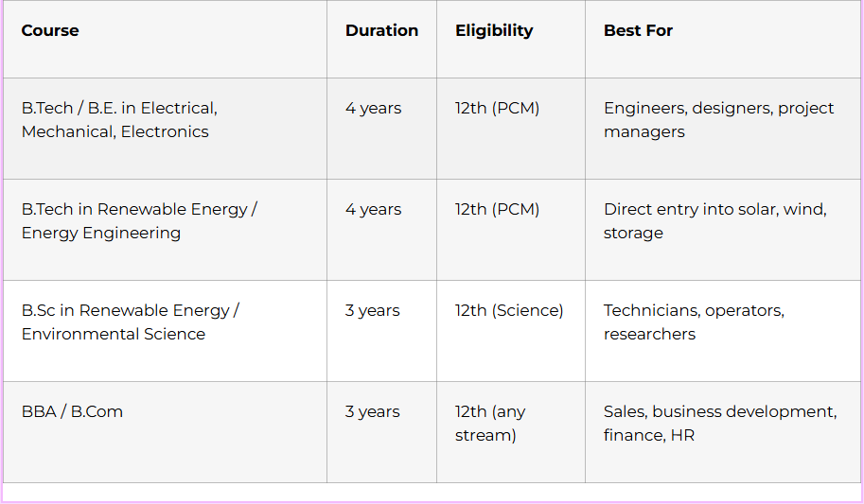Click the Course column header
The image size is (864, 504).
point(50,30)
